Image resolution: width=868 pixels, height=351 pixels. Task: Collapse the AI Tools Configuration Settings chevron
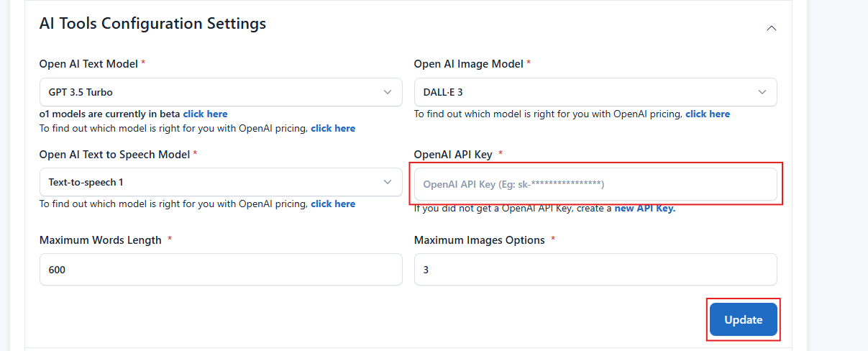click(x=772, y=28)
